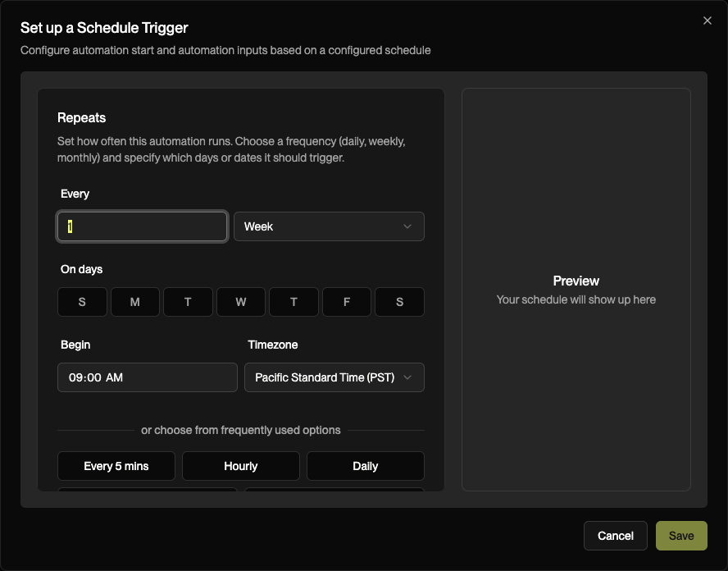Toggle the M (Monday) day button

(134, 302)
